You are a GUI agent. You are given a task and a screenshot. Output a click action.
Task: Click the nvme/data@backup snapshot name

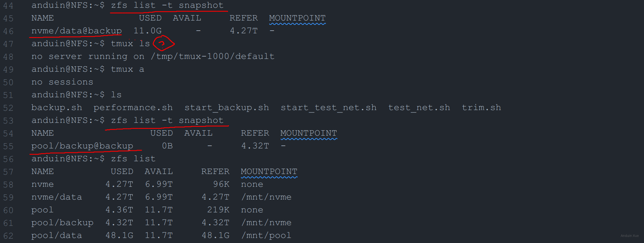tap(76, 31)
